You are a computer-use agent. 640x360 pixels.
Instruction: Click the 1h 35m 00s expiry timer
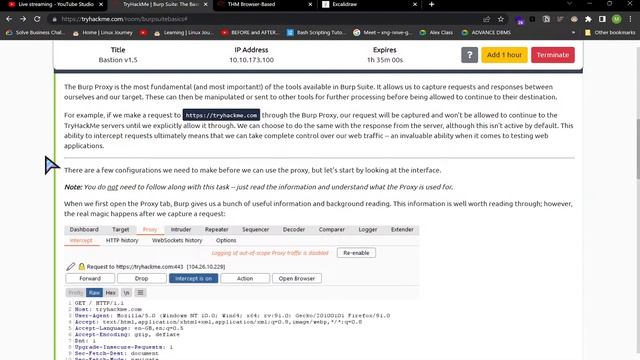(x=384, y=60)
